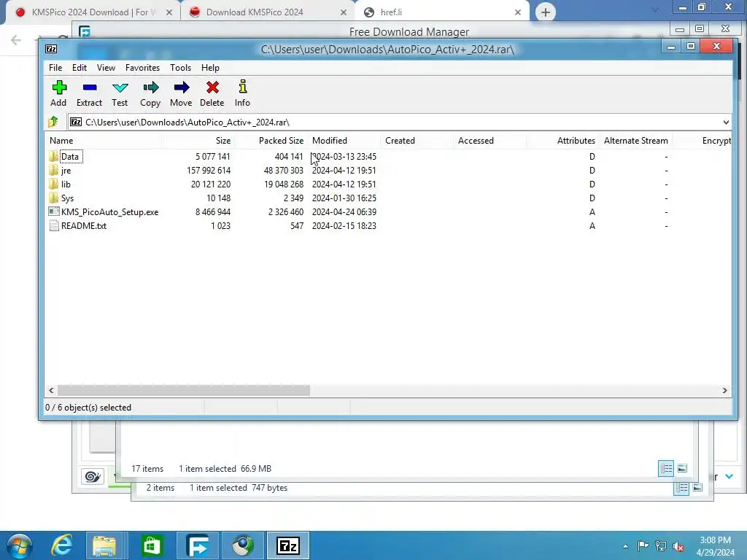This screenshot has height=560, width=747.
Task: Open the File menu
Action: 55,68
